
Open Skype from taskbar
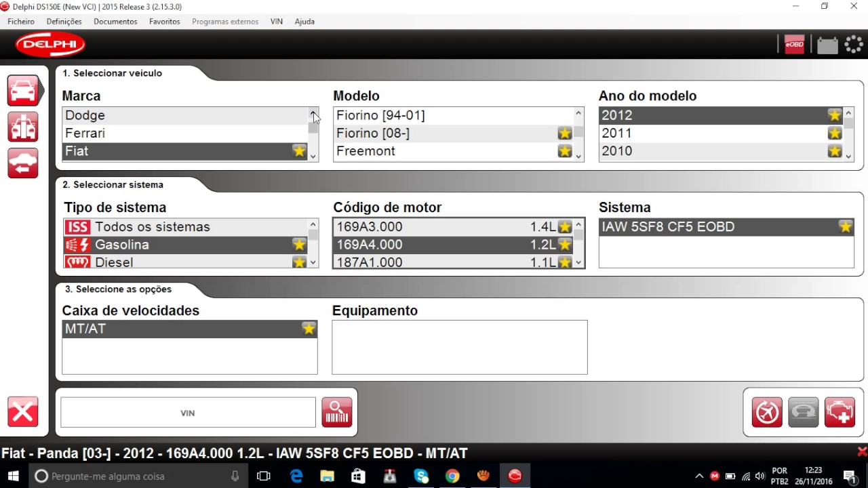coord(421,476)
